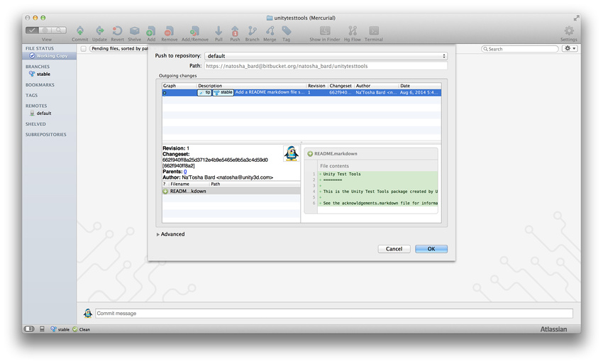Toggle the sidebar switch in status bar
Screen dimensions: 603x364
click(x=29, y=329)
